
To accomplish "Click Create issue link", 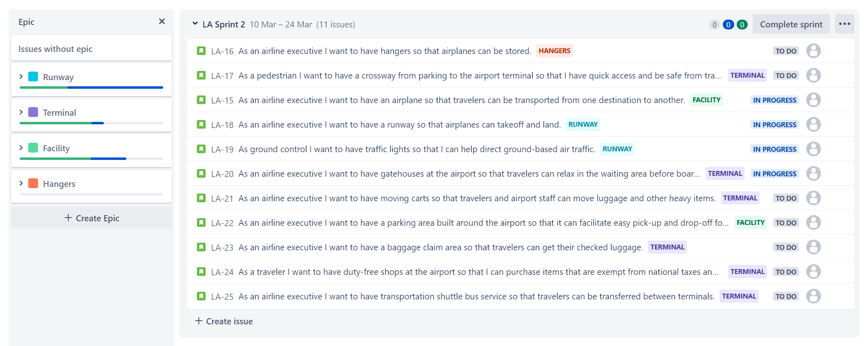I will pos(224,321).
